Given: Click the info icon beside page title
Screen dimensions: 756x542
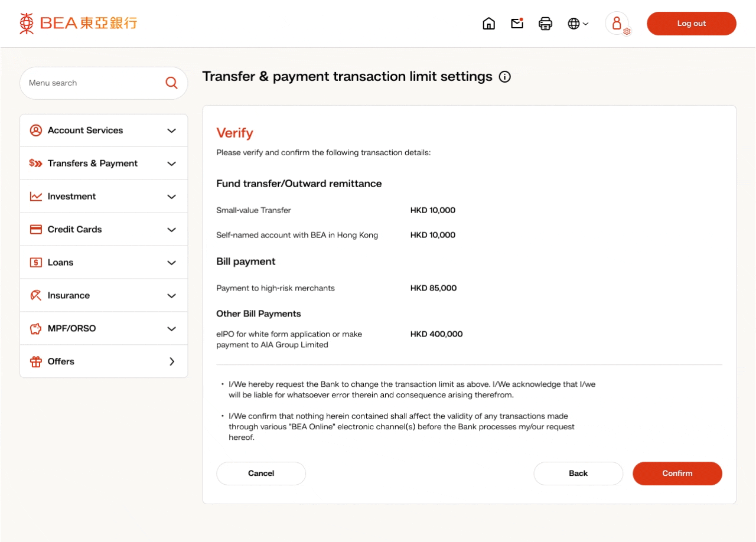Looking at the screenshot, I should tap(504, 77).
